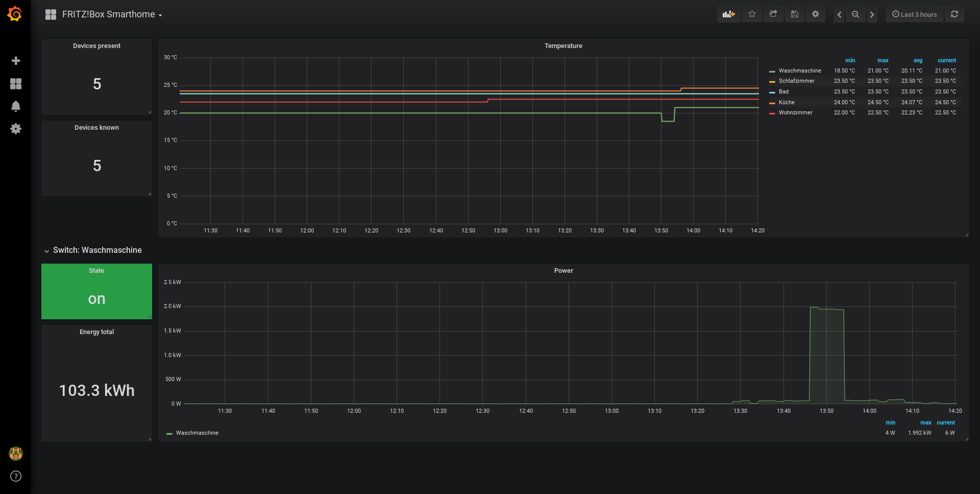Open the Configuration gear in sidebar

pyautogui.click(x=16, y=129)
